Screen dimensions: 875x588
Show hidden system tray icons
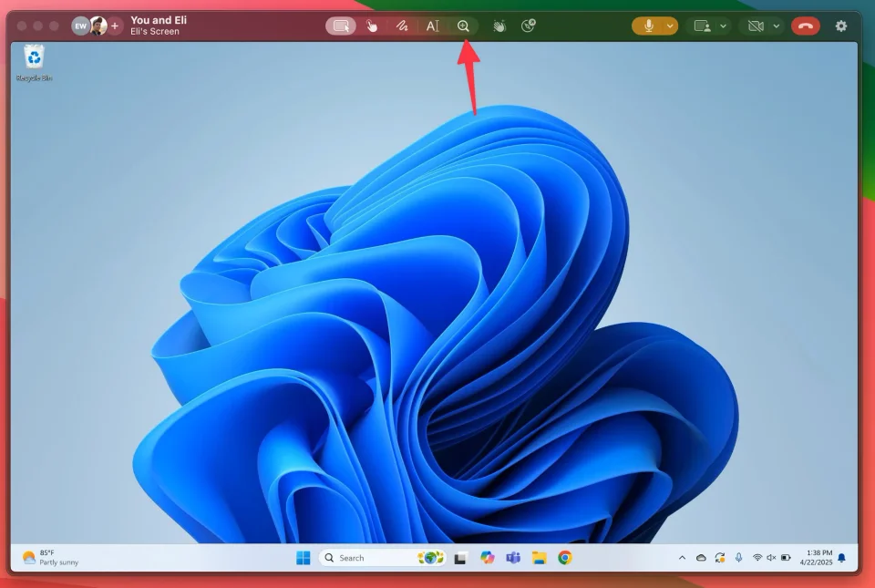[682, 557]
